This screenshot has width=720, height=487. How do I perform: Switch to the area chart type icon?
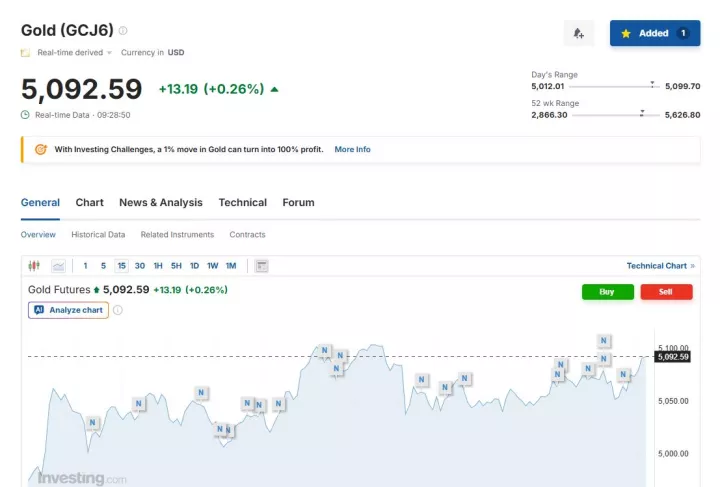(58, 266)
